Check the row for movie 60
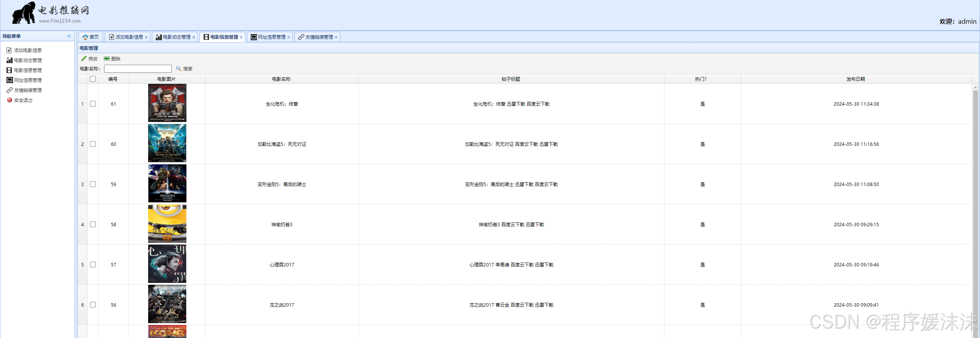This screenshot has width=980, height=338. (93, 144)
